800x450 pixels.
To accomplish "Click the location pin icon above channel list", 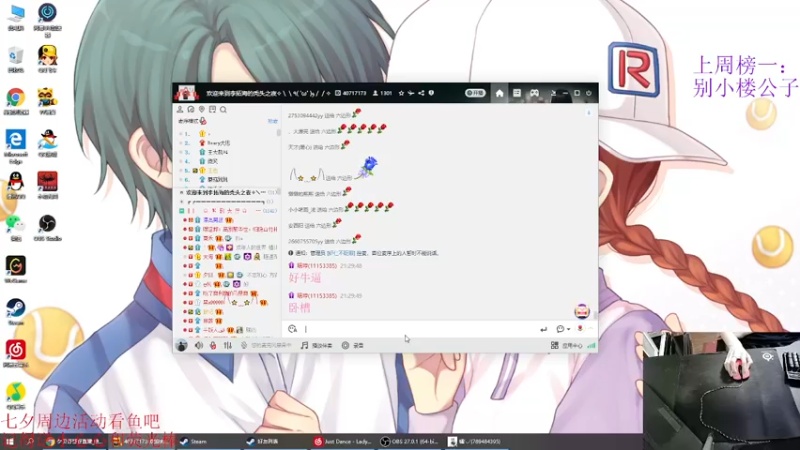I will tap(202, 109).
